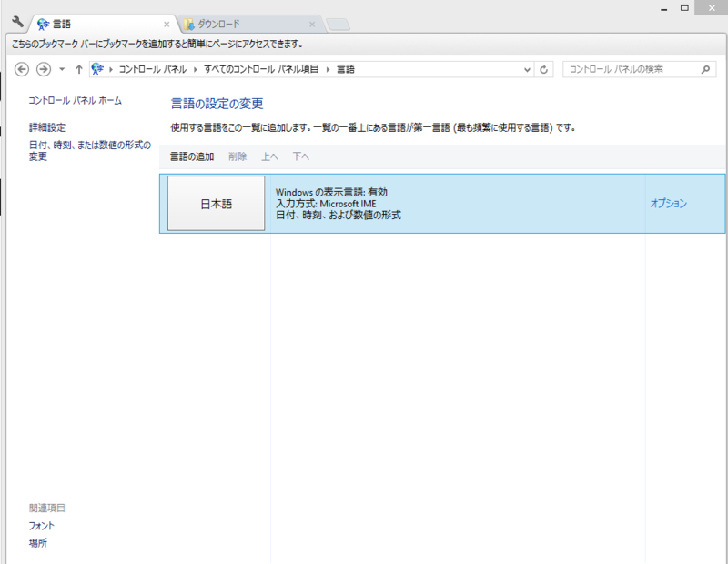Switch to the 言語 tab

pos(103,25)
